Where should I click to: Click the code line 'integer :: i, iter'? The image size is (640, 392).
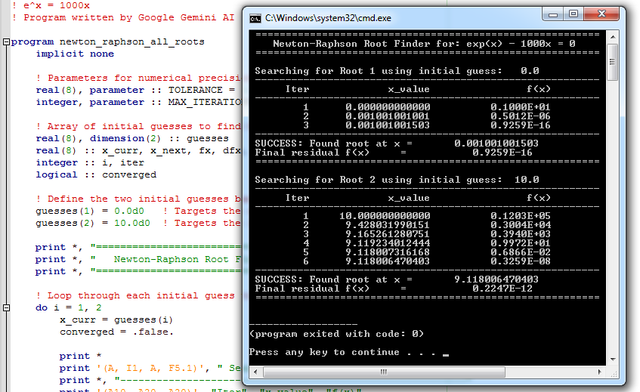pyautogui.click(x=90, y=163)
